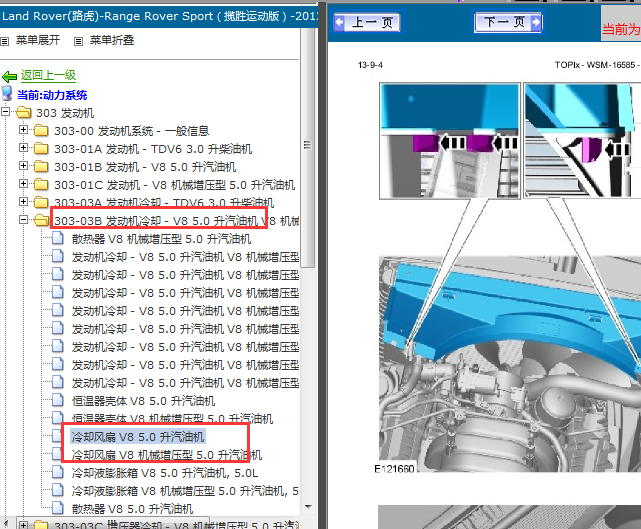The height and width of the screenshot is (529, 641).
Task: Expand the 303-01C 机械增压型 node
Action: [23, 184]
